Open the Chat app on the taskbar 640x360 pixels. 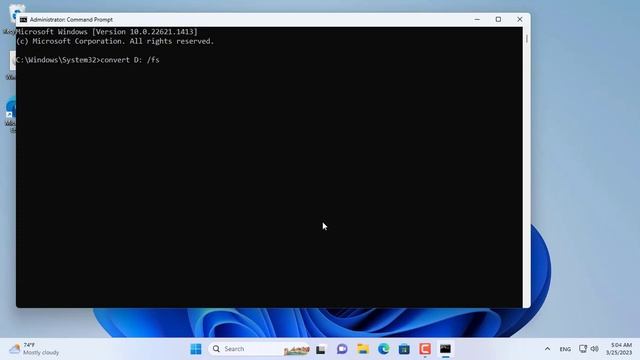point(342,349)
